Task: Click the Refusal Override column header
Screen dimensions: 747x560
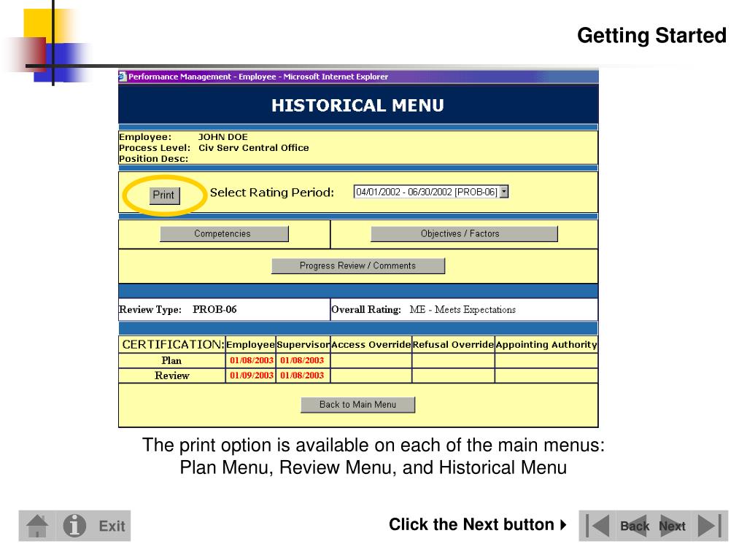Action: [453, 345]
